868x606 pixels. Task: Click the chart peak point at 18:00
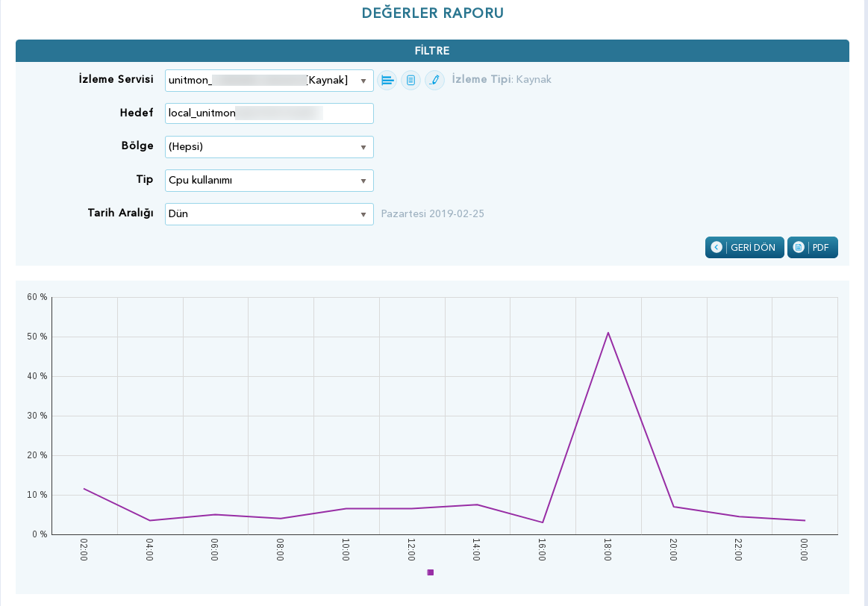click(608, 333)
